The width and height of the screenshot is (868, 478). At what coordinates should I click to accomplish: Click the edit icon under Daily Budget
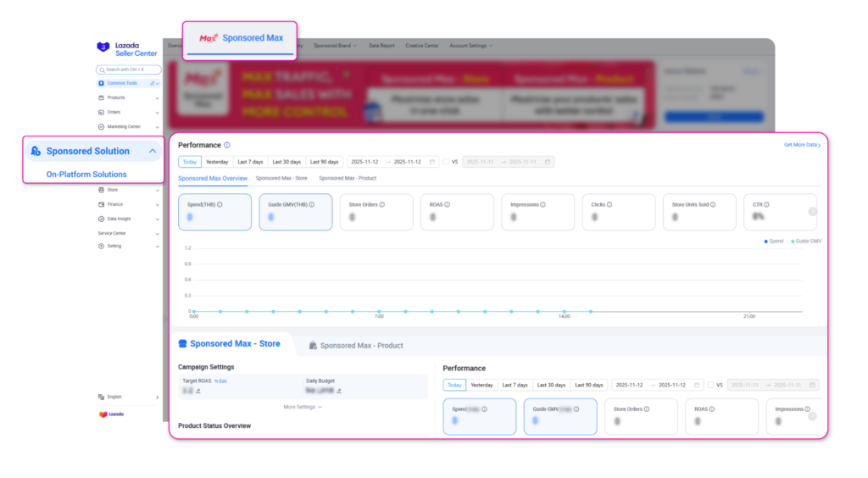pos(340,392)
